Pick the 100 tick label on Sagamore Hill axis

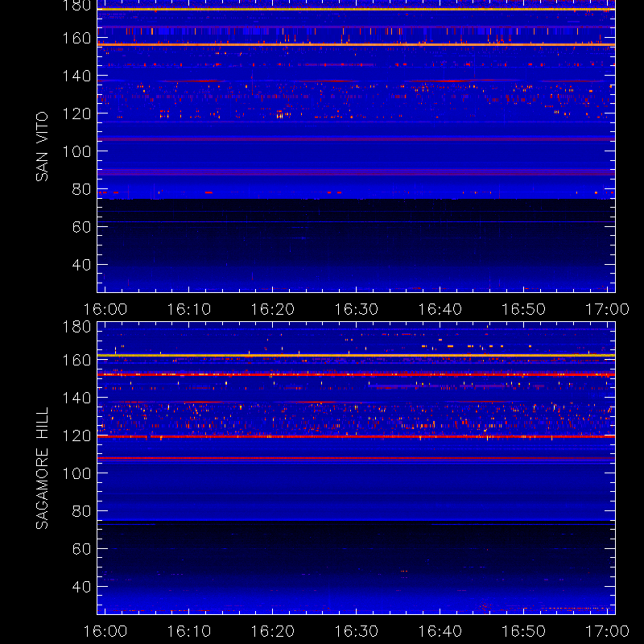coord(76,473)
